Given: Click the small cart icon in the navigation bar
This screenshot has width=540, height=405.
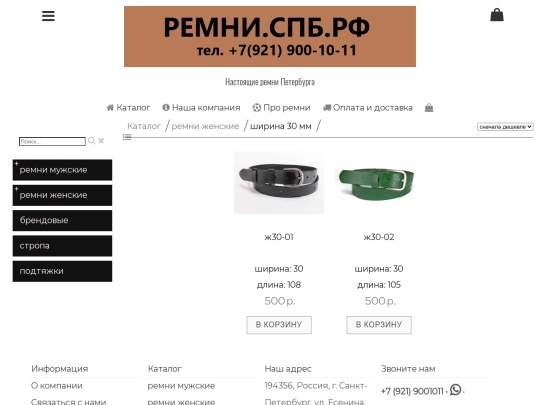Looking at the screenshot, I should pos(429,108).
